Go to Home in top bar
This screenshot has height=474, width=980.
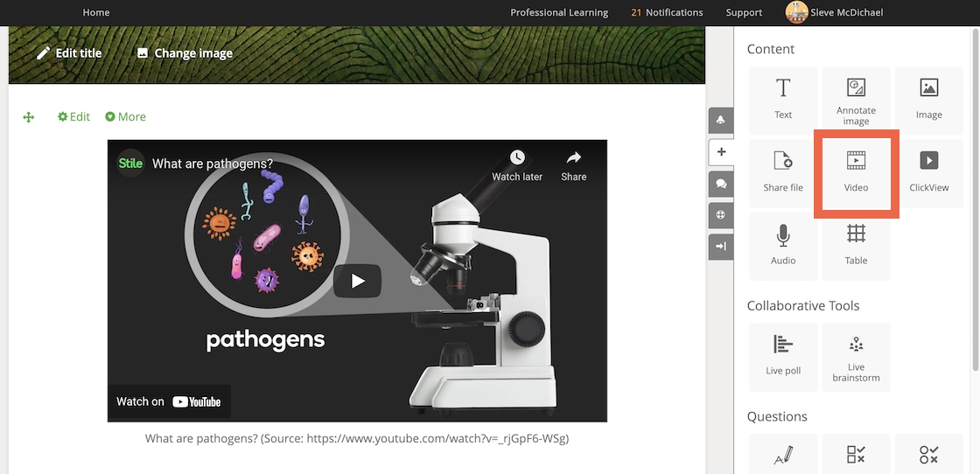96,12
